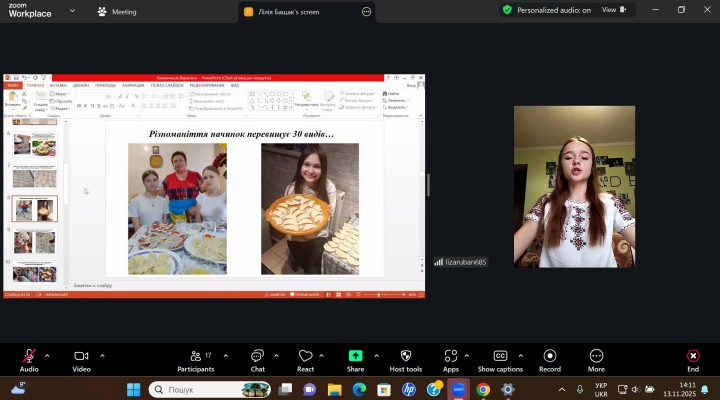Screen dimensions: 720x400
Task: Click the red End meeting button
Action: tap(692, 357)
